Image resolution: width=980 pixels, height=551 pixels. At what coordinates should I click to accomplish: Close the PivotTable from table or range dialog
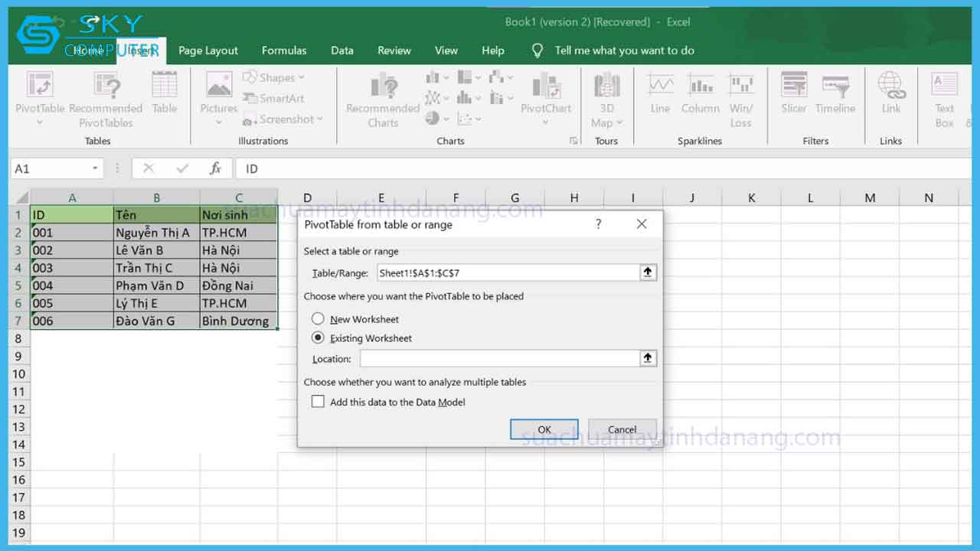(642, 224)
